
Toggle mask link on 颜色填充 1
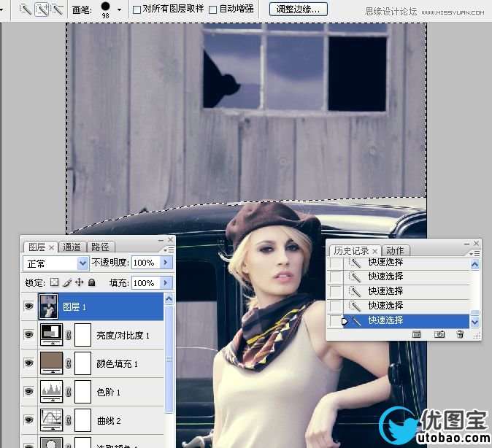69,363
